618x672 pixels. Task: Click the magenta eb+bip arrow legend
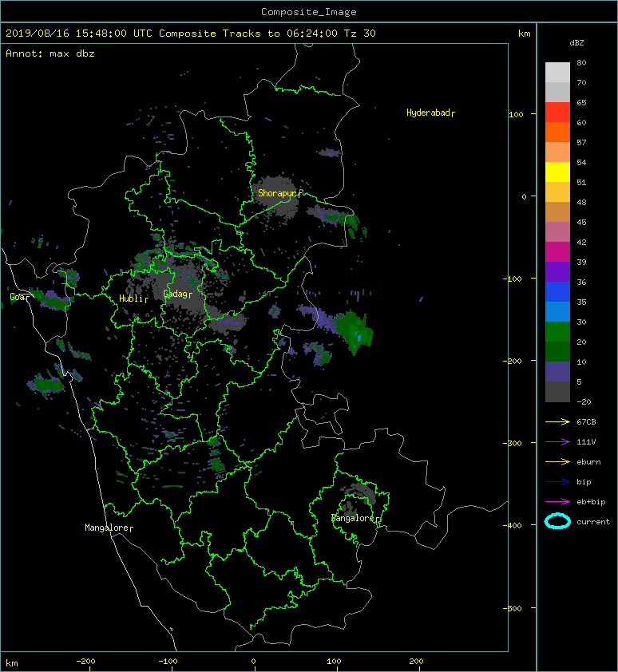(557, 501)
